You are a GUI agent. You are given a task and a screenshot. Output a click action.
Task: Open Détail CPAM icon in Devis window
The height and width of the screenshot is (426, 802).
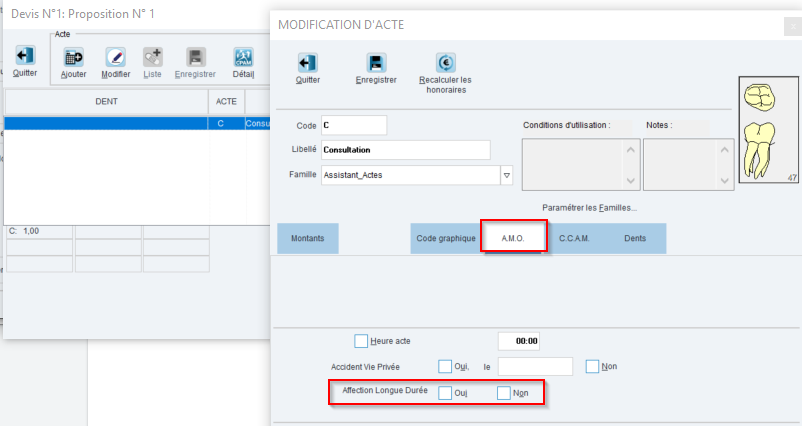[243, 57]
